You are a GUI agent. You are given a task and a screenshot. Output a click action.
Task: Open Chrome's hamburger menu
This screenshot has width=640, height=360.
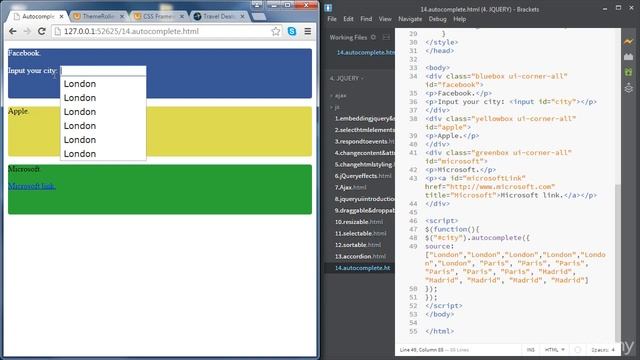308,31
